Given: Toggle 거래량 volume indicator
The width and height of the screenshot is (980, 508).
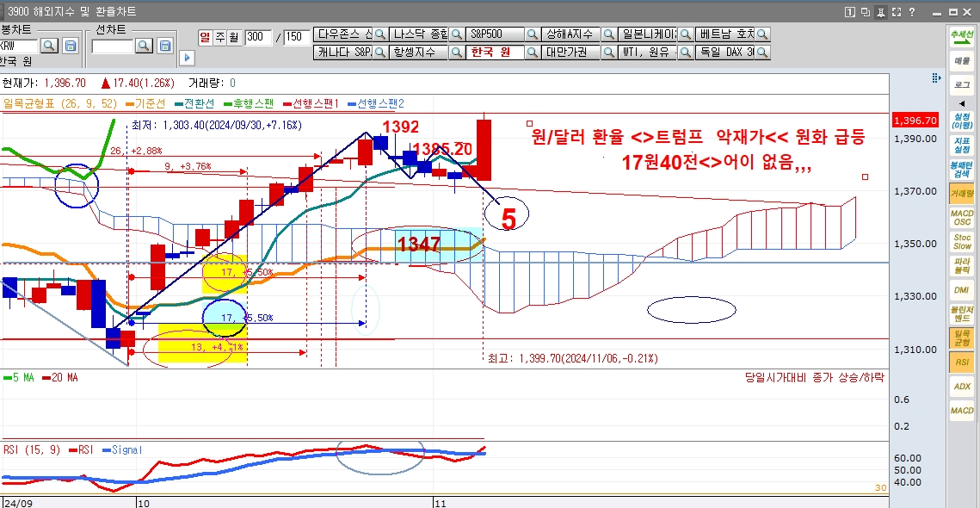Looking at the screenshot, I should [962, 195].
